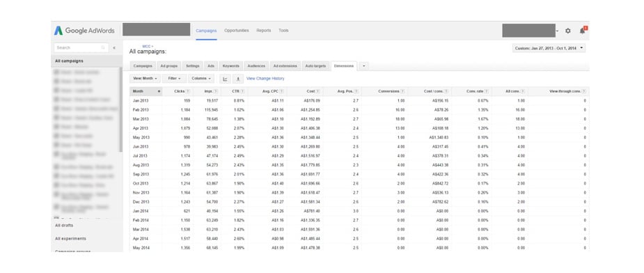644x273 pixels.
Task: Open the Tools top navigation item
Action: [x=283, y=31]
